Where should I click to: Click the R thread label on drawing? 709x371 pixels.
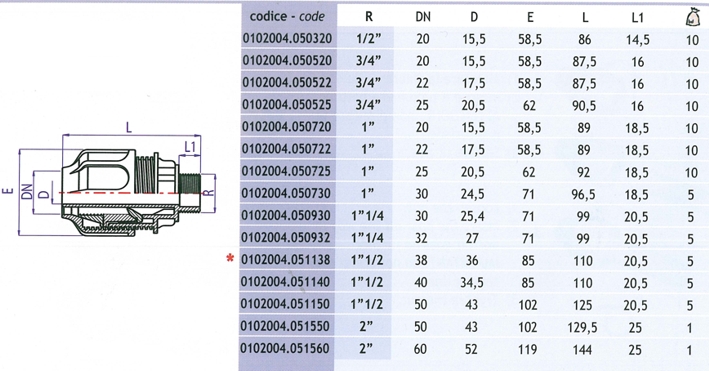tap(208, 193)
